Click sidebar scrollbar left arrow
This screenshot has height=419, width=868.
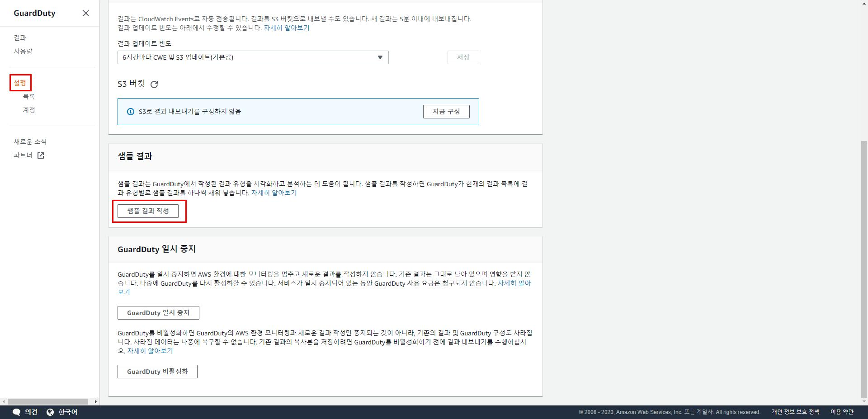4,401
